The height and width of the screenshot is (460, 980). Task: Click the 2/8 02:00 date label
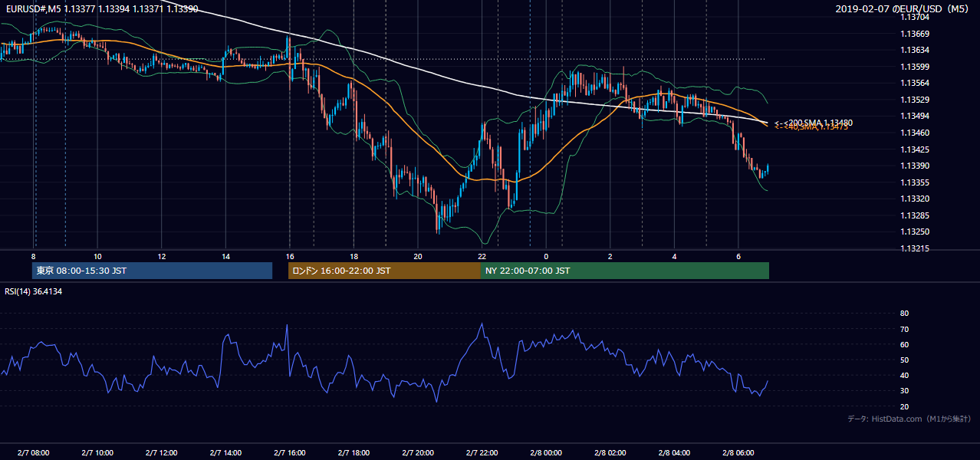coord(610,453)
